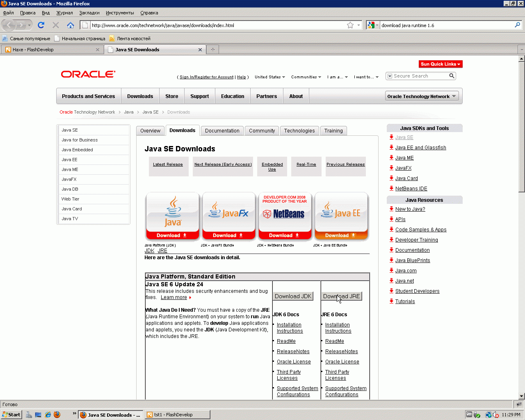Screen dimensions: 525x420
Task: Click the Learn more link
Action: [x=174, y=297]
